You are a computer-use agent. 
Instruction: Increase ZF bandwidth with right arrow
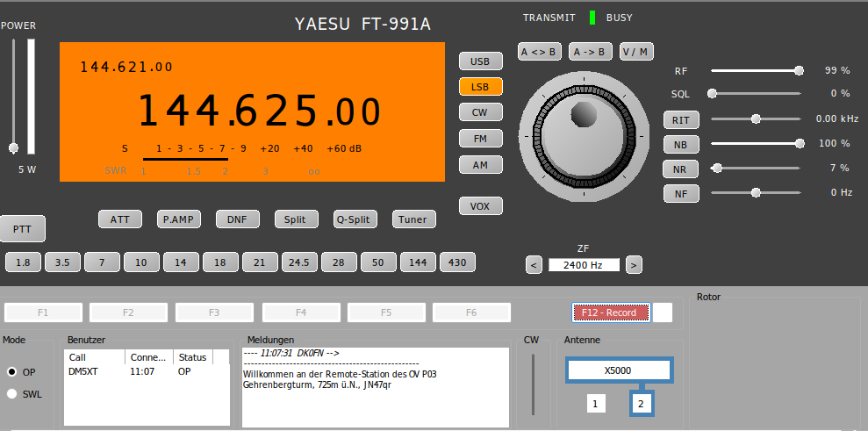(x=634, y=265)
